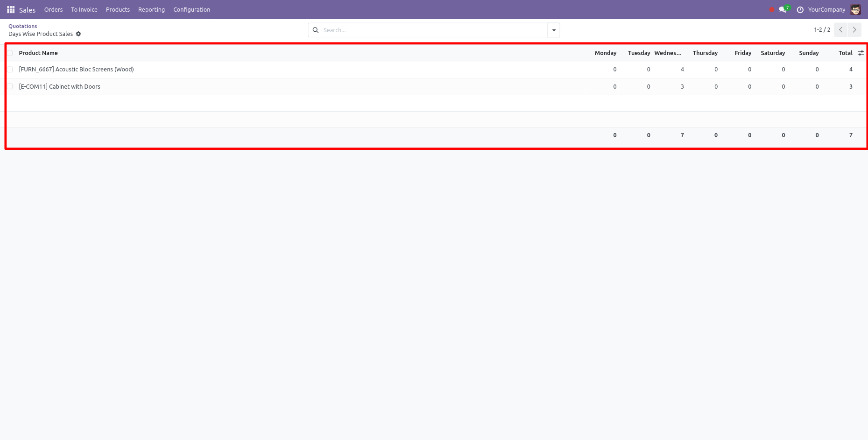Expand the search options dropdown arrow

click(554, 30)
